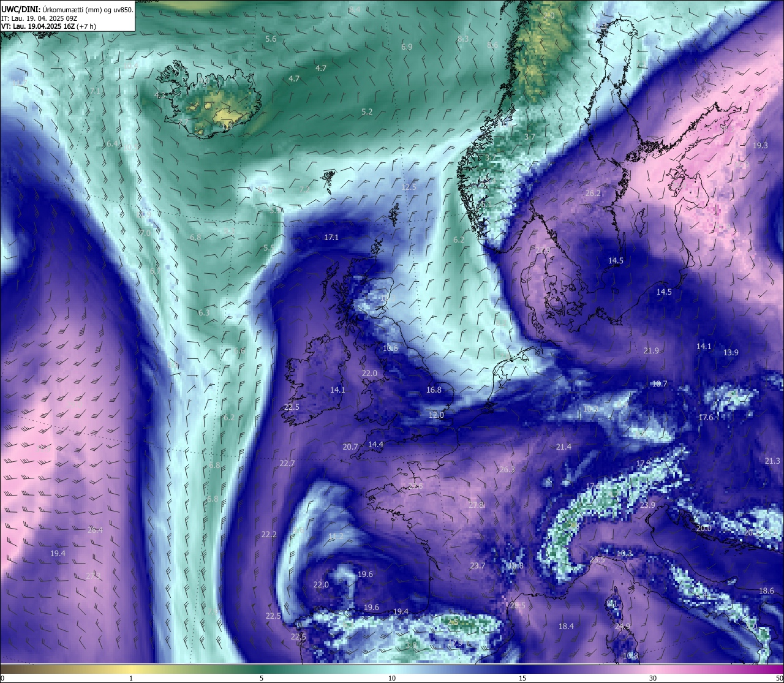The width and height of the screenshot is (784, 683).
Task: Click the 20.7 value near Cornwall
Action: 350,447
